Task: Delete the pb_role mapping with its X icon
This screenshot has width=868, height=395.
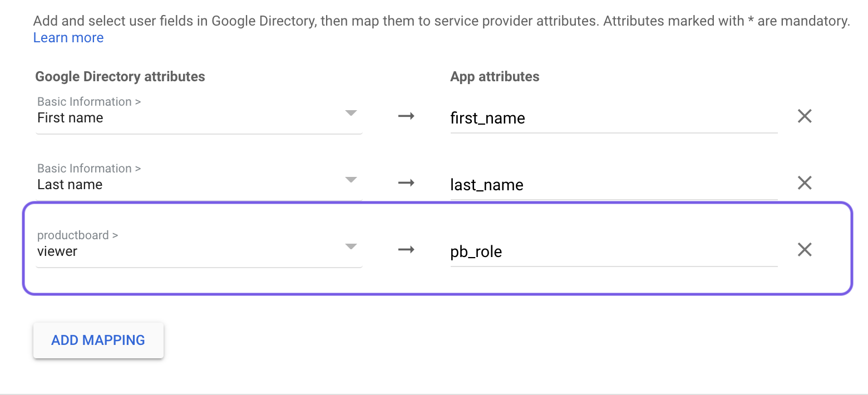Action: coord(805,250)
